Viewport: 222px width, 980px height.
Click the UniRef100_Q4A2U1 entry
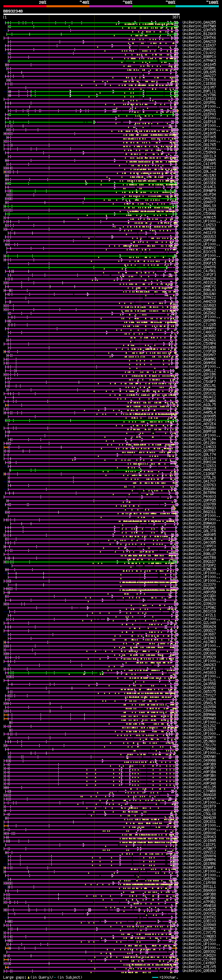click(199, 110)
